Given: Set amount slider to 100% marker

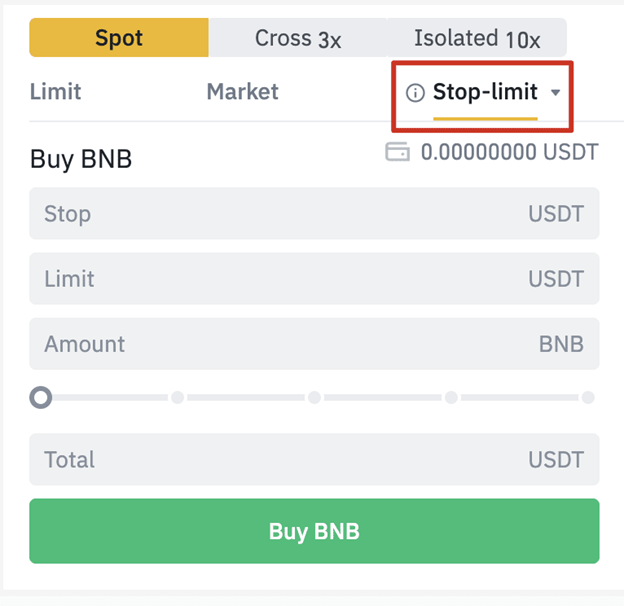Looking at the screenshot, I should tap(588, 397).
